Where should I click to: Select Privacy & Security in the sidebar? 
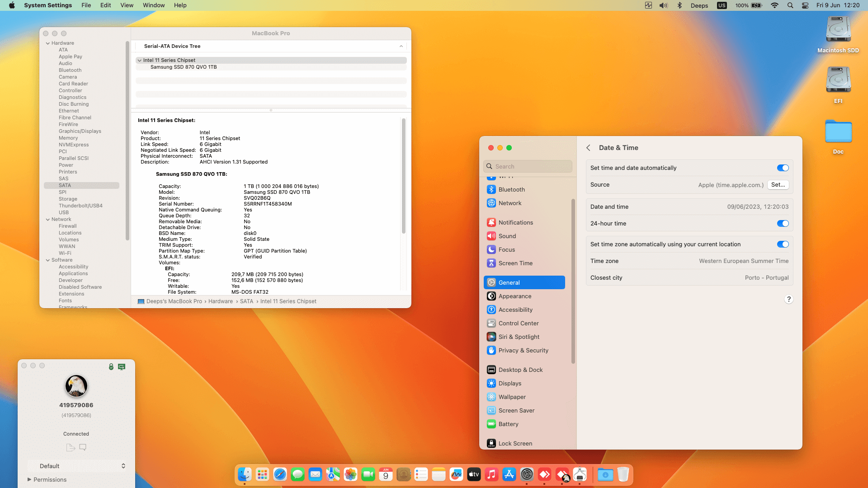[523, 350]
